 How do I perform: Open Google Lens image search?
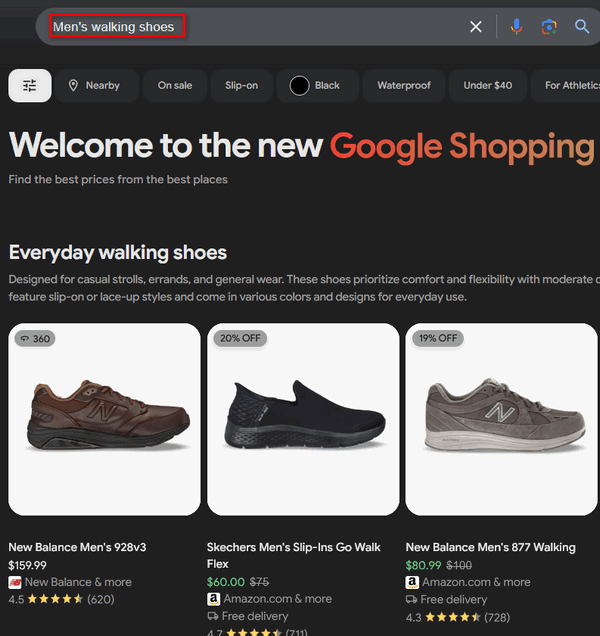[x=549, y=27]
